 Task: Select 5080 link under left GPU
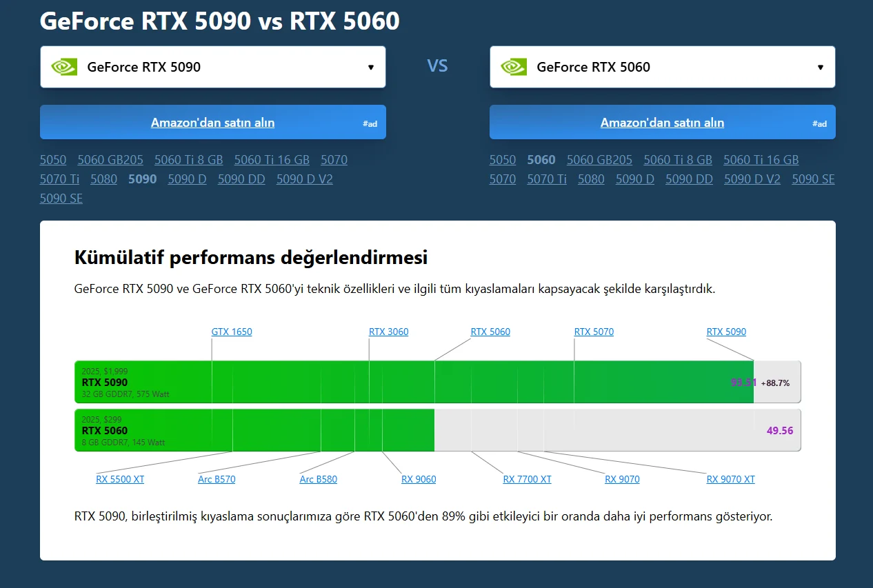(104, 179)
